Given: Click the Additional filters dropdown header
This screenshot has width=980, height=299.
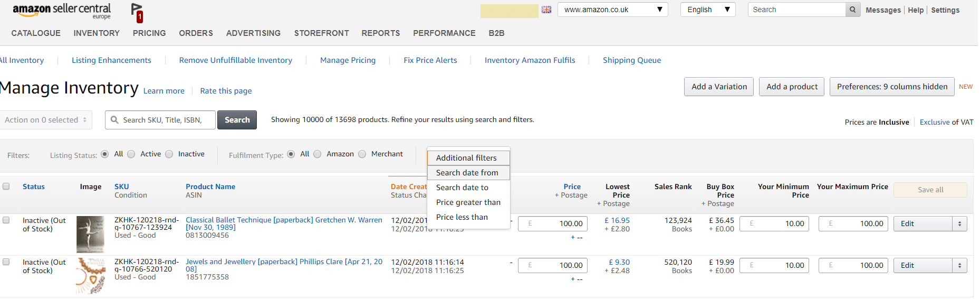Looking at the screenshot, I should 468,158.
